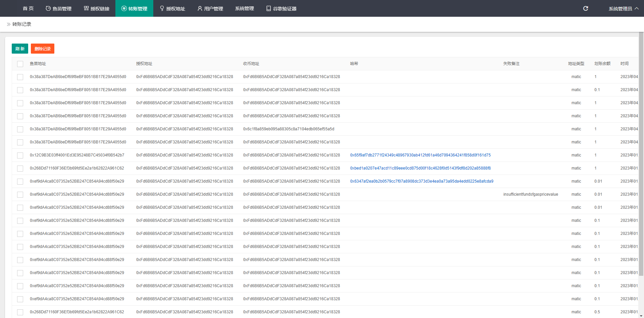
Task: Click the refresh icon in top bar
Action: pos(586,8)
